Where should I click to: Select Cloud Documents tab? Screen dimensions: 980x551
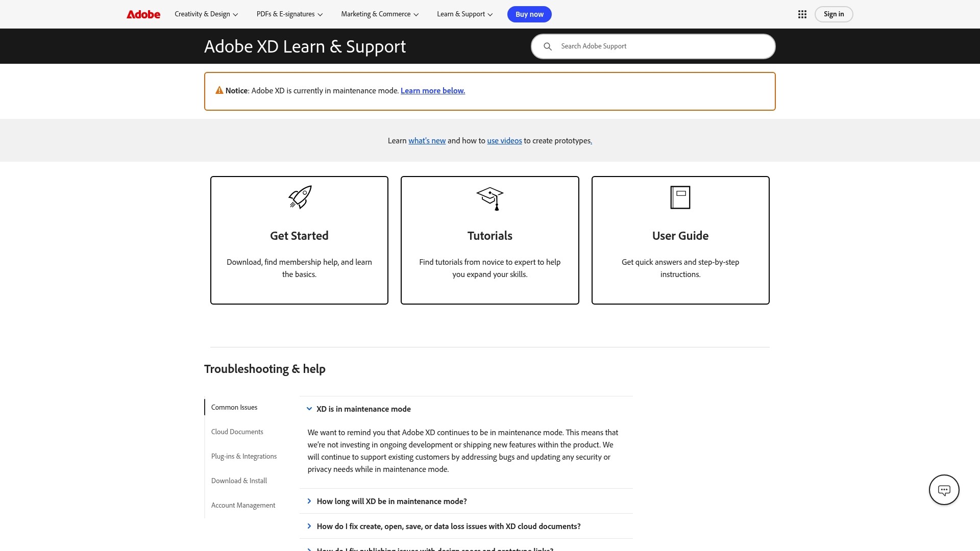237,432
